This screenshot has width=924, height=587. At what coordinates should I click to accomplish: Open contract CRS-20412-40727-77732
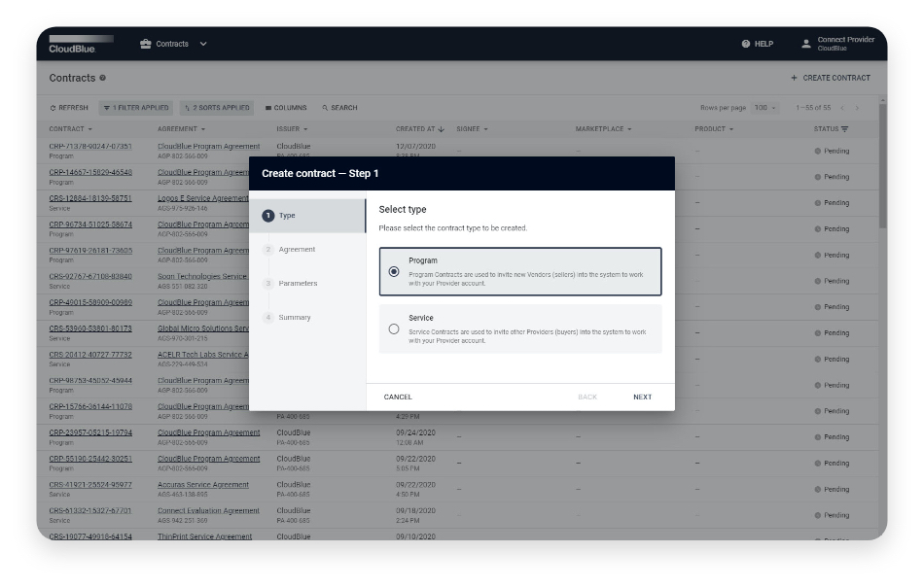[90, 355]
